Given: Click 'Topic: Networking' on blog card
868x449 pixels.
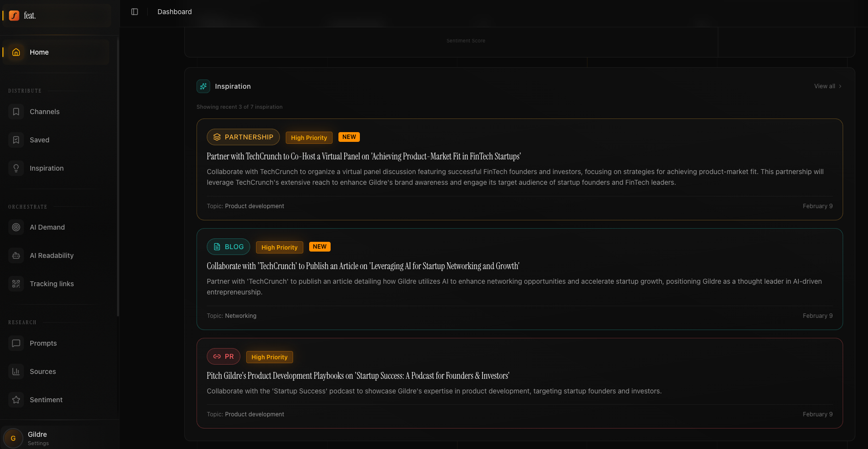Looking at the screenshot, I should [x=232, y=316].
